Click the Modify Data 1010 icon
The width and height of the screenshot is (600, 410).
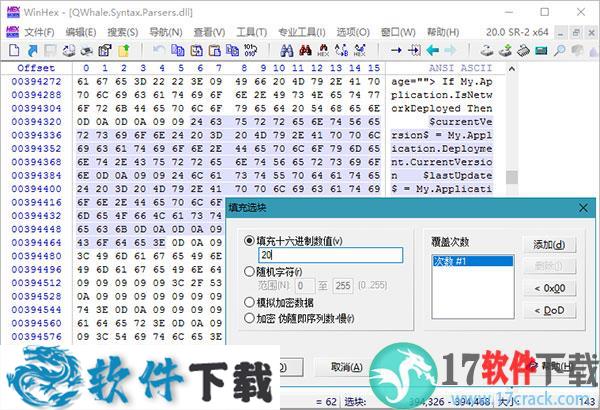tap(251, 50)
